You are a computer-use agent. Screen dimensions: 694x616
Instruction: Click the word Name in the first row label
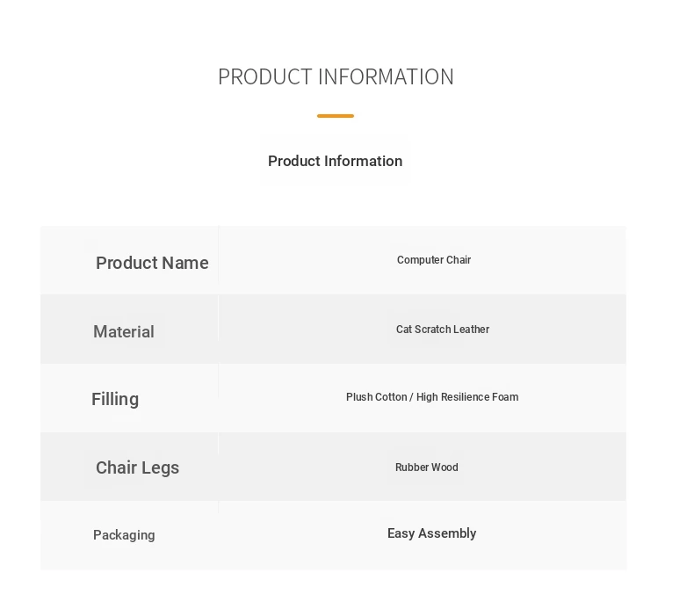(x=187, y=263)
